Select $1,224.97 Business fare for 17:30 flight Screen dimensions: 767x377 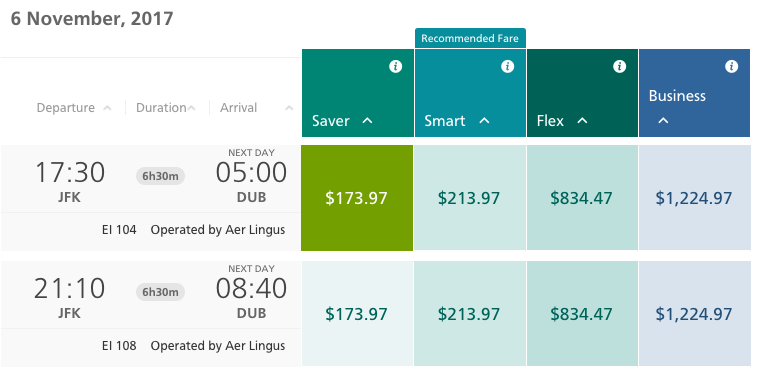694,198
